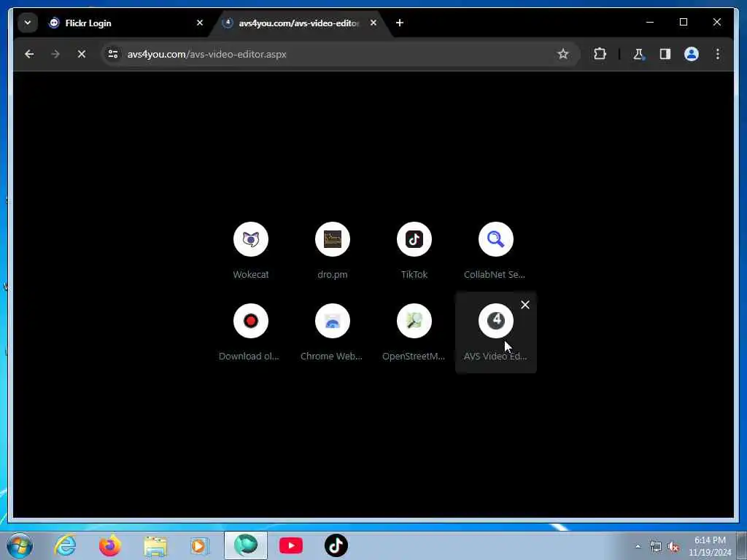Open the Extensions puzzle icon
Viewport: 747px width, 560px height.
point(600,54)
